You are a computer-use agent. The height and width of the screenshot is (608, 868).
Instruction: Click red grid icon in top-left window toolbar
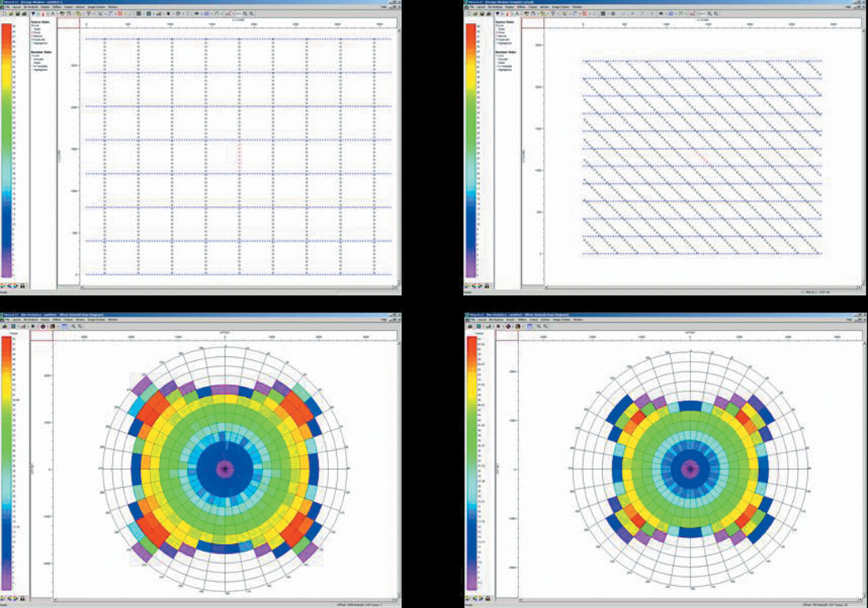pyautogui.click(x=120, y=14)
